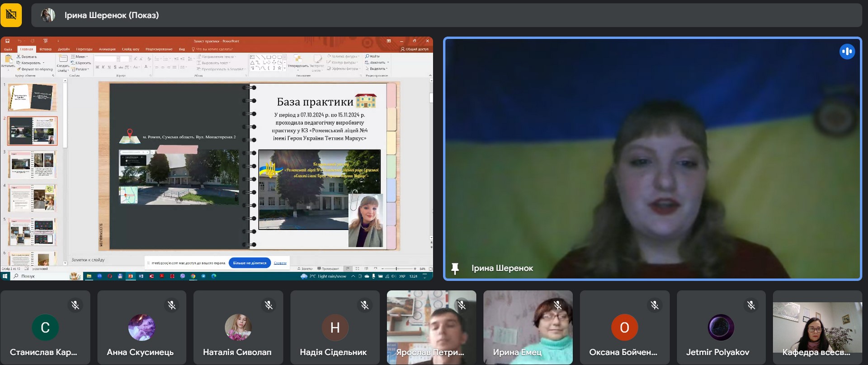Switch to the Слайд-шоу (Slide Show) tab
Image resolution: width=868 pixels, height=365 pixels.
[x=131, y=49]
